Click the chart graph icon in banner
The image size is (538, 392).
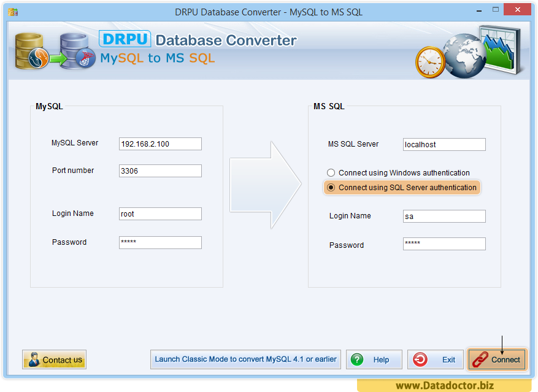click(x=501, y=49)
